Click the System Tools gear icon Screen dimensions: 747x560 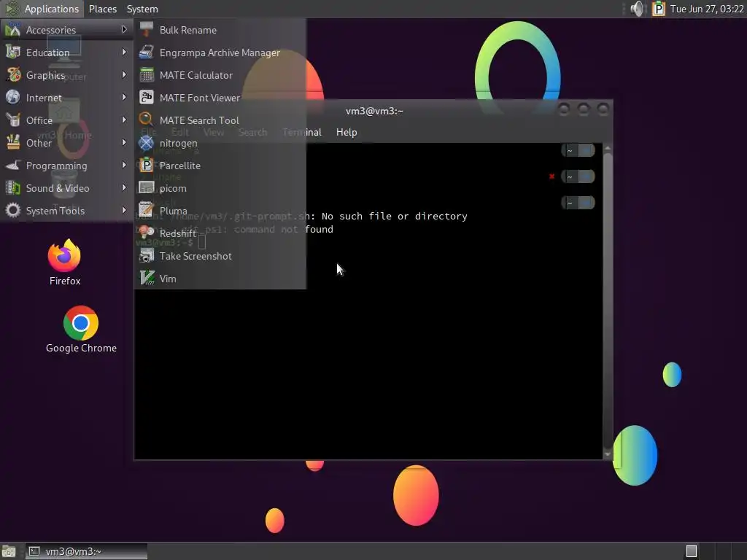(13, 210)
